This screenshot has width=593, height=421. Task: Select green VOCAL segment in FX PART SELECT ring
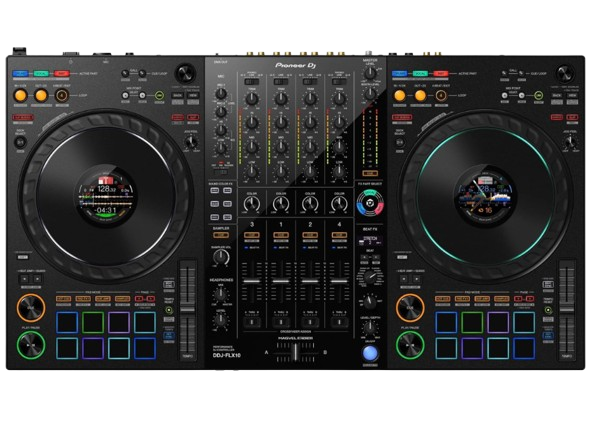click(x=370, y=193)
